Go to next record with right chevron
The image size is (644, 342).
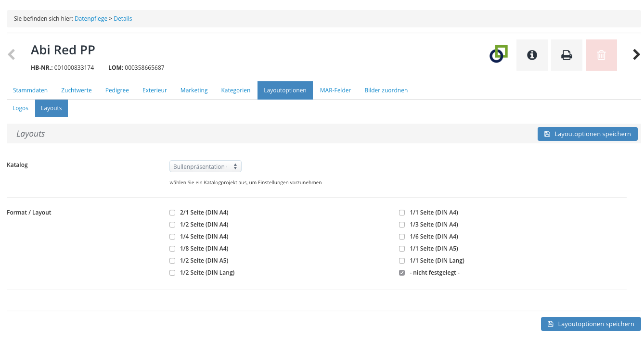click(x=636, y=54)
